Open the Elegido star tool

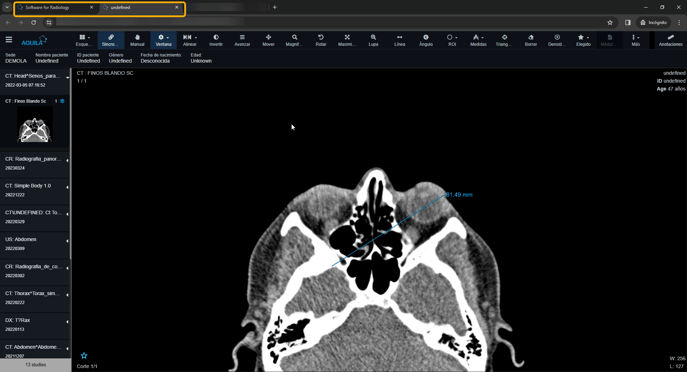click(583, 40)
